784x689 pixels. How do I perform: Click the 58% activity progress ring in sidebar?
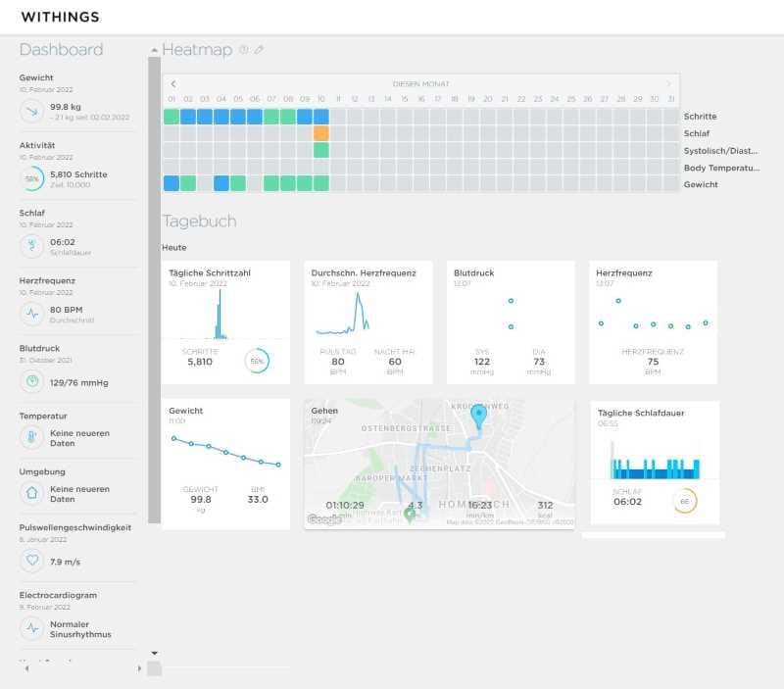click(32, 178)
